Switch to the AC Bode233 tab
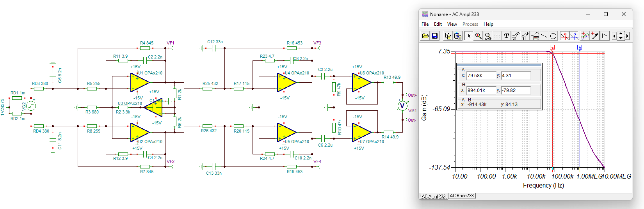 point(462,196)
